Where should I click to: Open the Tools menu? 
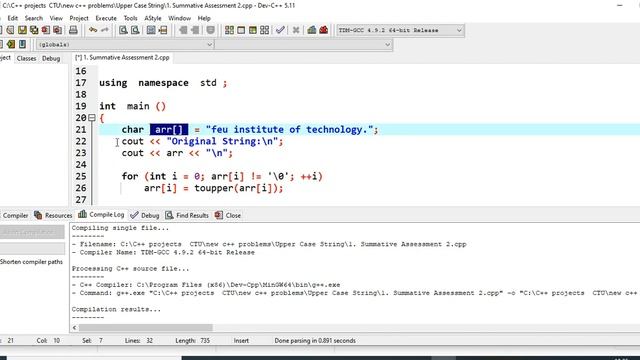131,18
